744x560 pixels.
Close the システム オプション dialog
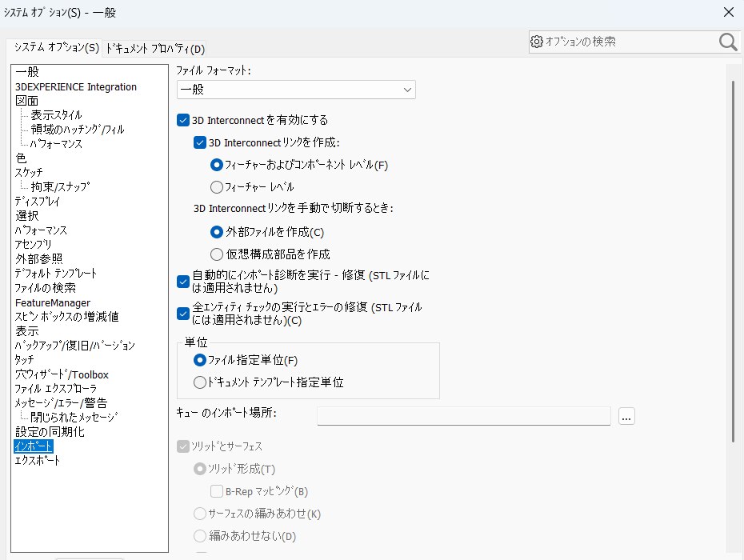[729, 12]
